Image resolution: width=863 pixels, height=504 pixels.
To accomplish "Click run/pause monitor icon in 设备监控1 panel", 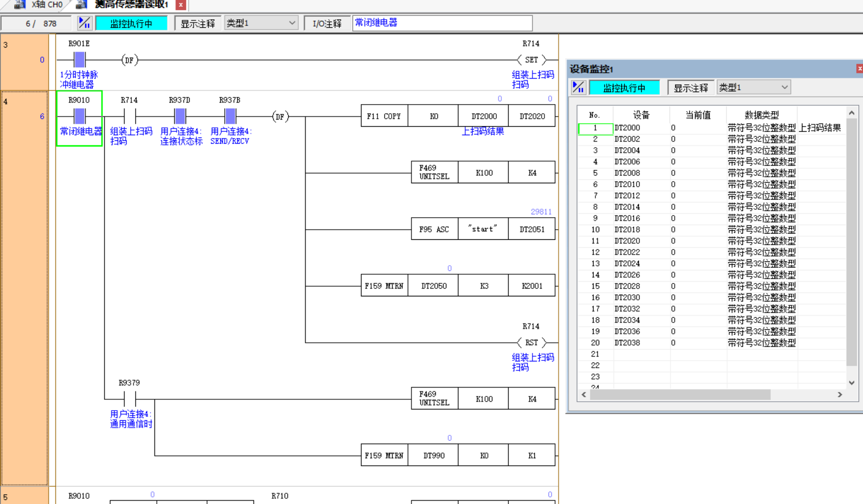I will coord(578,88).
